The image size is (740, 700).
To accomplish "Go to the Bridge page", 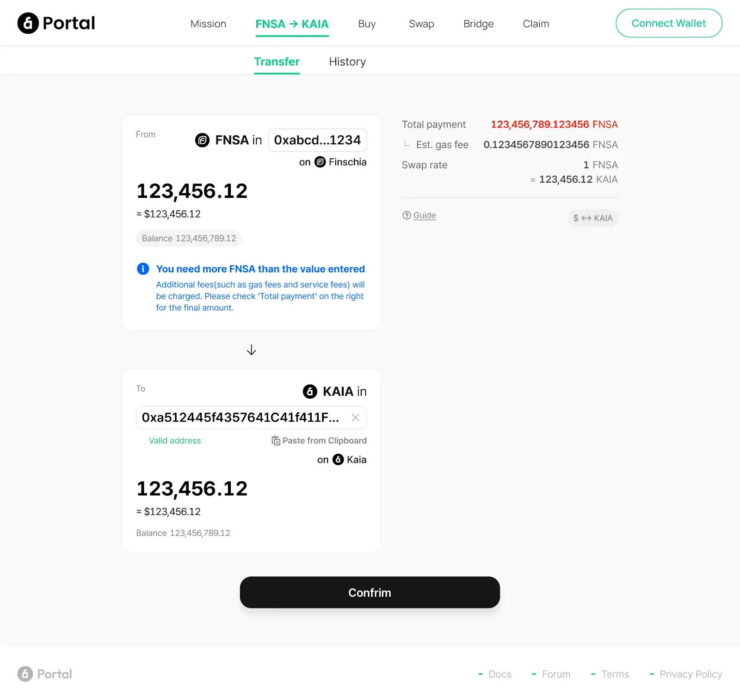I will pos(478,24).
